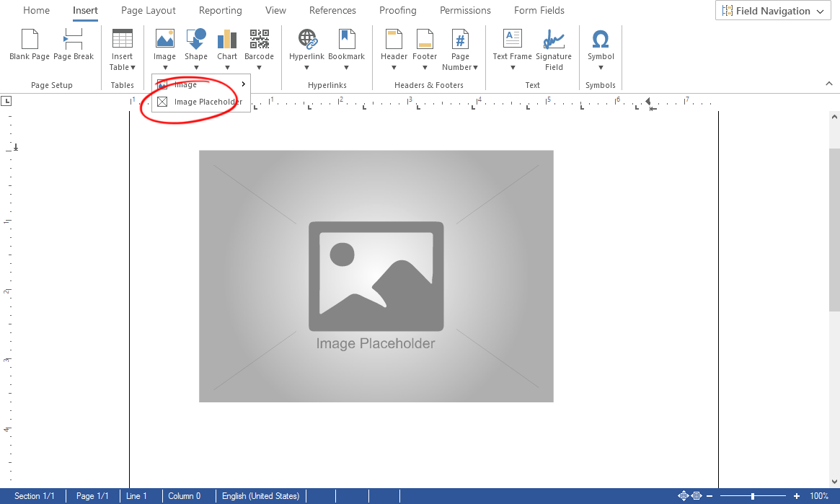Screen dimensions: 840x504
Task: Click the Shape ribbon icon
Action: click(196, 39)
